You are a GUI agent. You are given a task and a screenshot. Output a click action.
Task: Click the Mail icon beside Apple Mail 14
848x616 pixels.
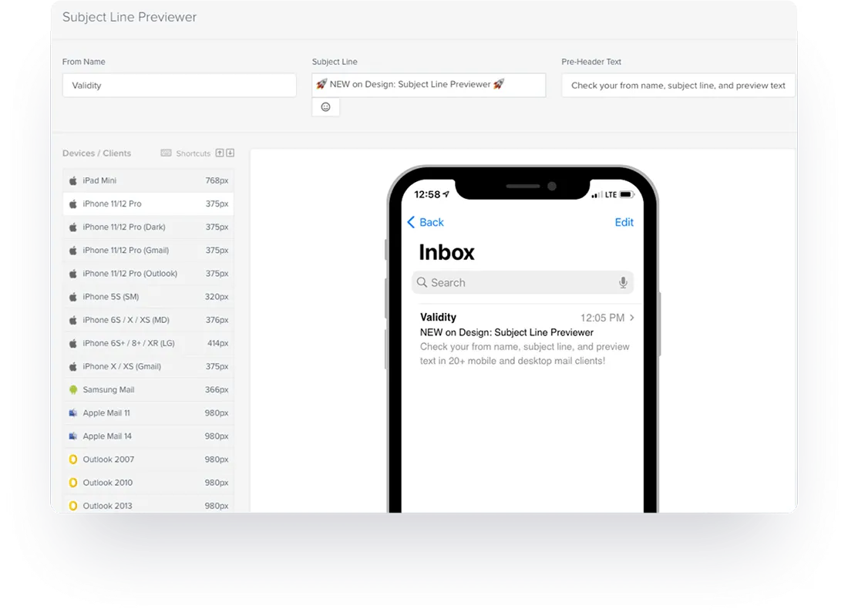point(73,436)
